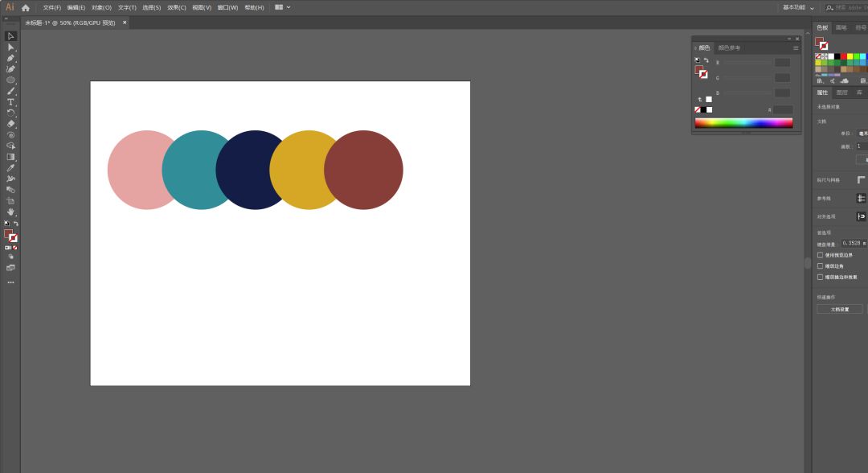Select the Hand tool
Image resolution: width=868 pixels, height=473 pixels.
tap(10, 212)
